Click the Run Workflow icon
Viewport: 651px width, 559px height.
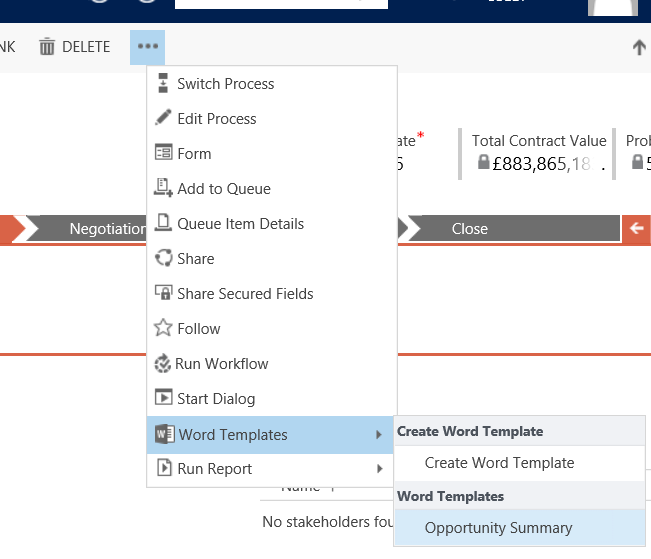click(163, 364)
